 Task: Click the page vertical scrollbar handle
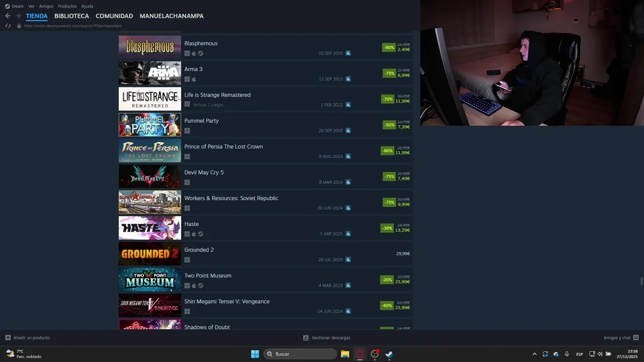coord(641,281)
